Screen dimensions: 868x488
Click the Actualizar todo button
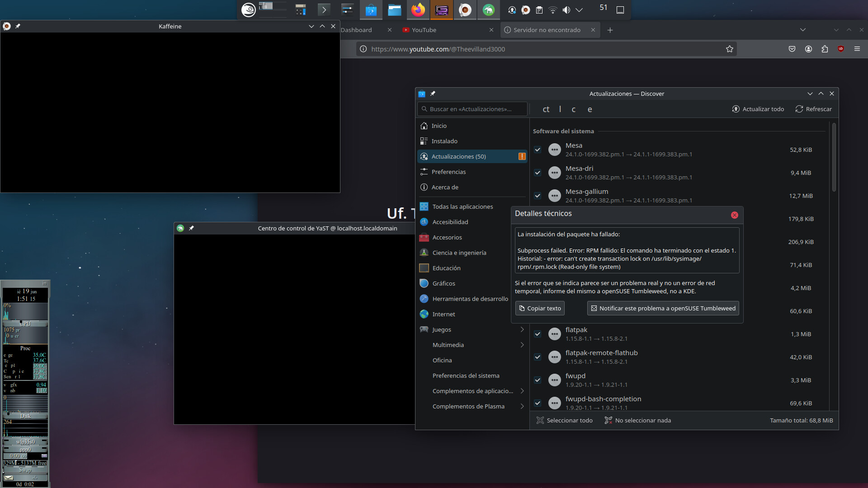758,109
